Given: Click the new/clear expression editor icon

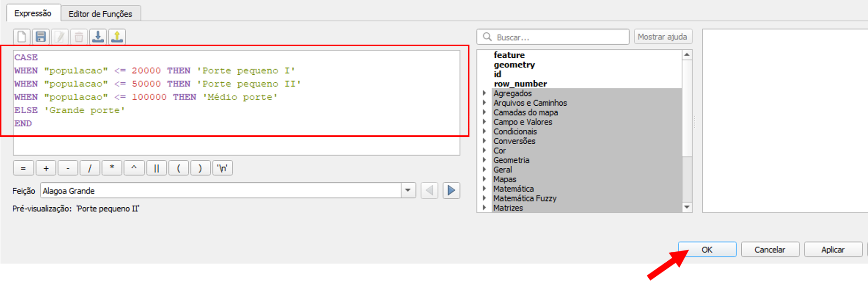Looking at the screenshot, I should pyautogui.click(x=22, y=37).
